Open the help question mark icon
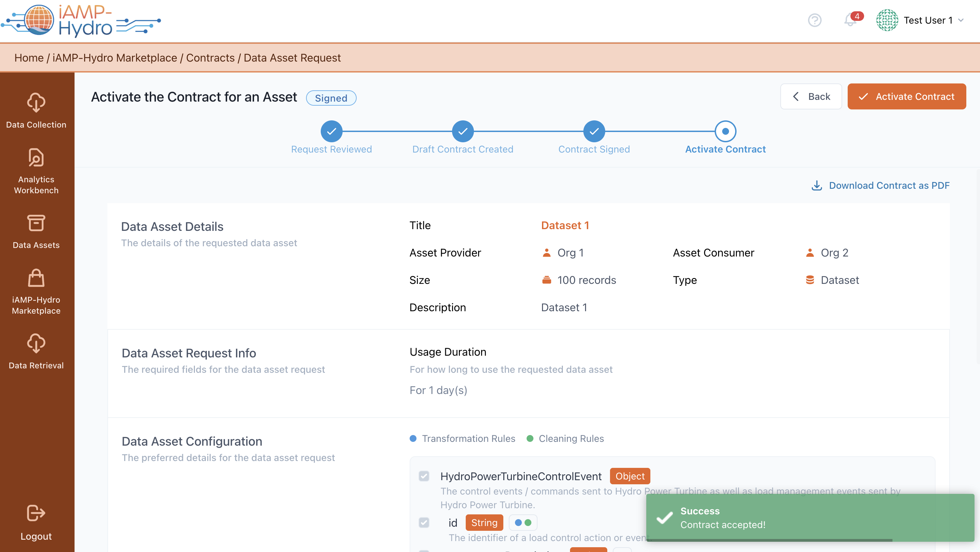The image size is (980, 552). pos(815,20)
